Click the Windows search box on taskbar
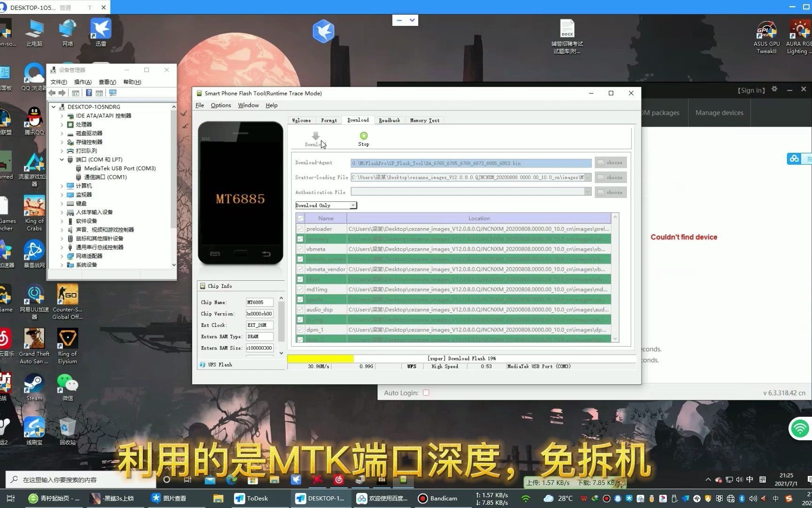The height and width of the screenshot is (508, 812). [81, 480]
